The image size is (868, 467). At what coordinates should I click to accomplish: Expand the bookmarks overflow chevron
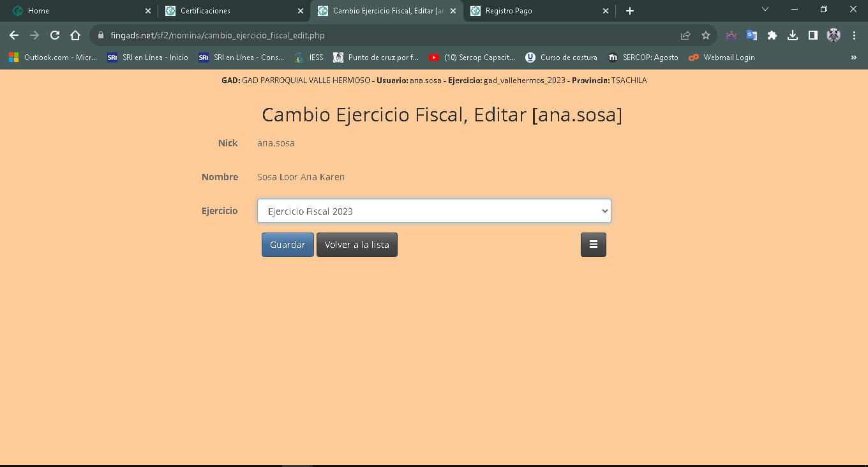[854, 57]
